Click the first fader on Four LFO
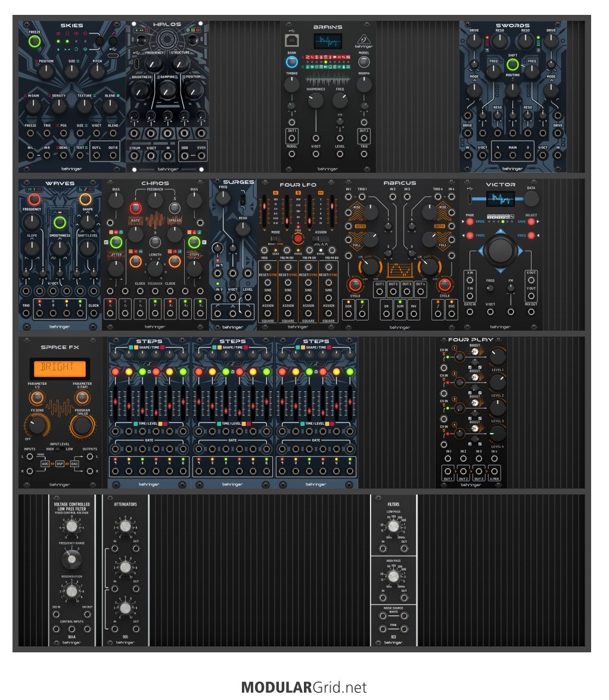 point(265,210)
